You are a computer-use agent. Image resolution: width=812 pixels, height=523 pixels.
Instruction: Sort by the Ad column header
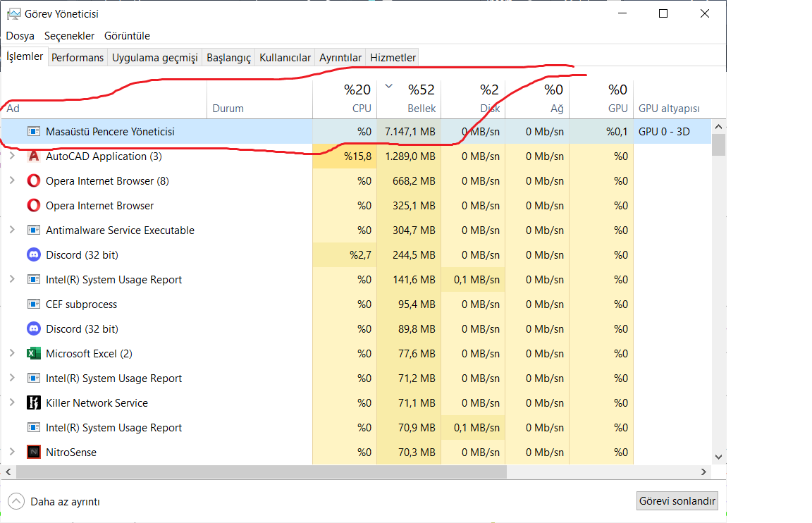pos(104,99)
